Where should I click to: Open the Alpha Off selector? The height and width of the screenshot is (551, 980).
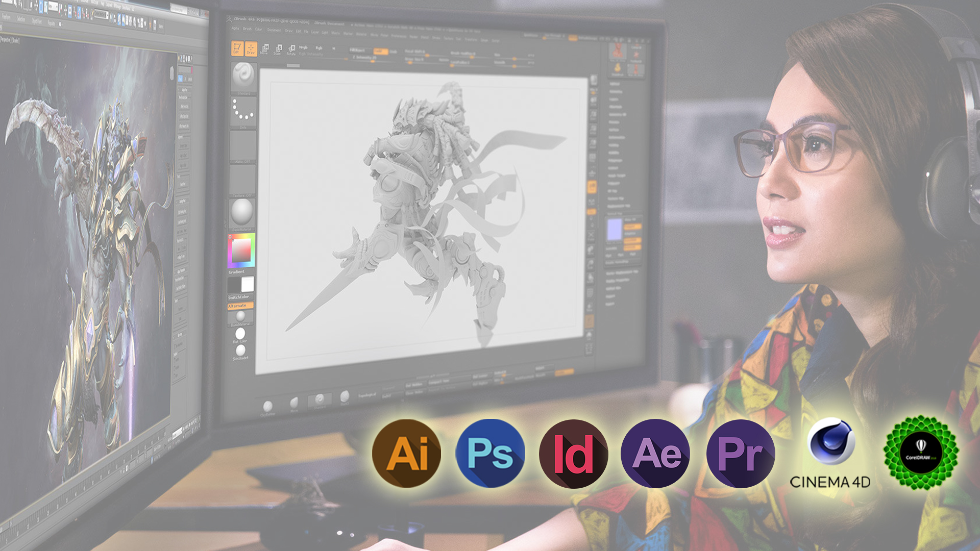(x=243, y=146)
